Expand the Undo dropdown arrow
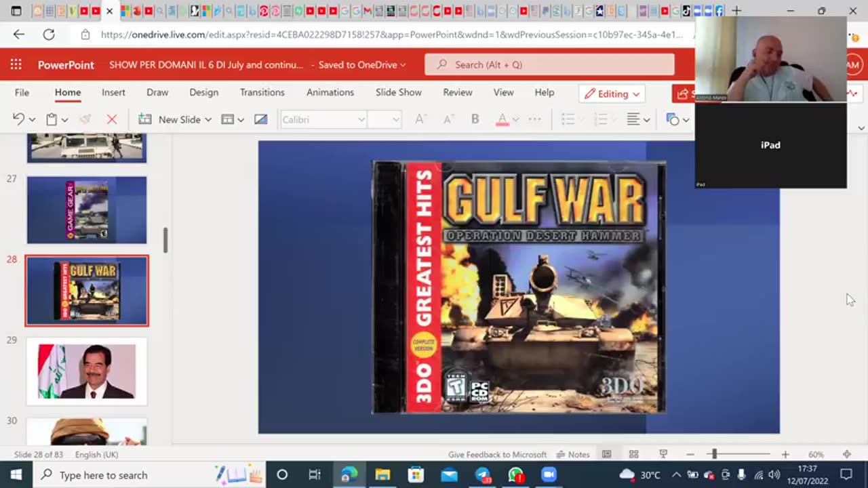 click(32, 119)
